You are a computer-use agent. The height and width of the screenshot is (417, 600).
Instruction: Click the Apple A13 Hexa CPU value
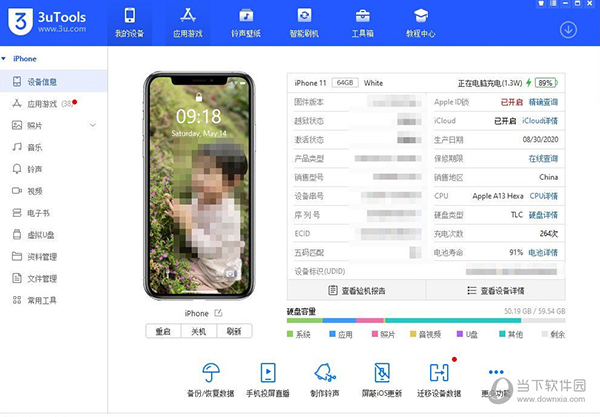pyautogui.click(x=498, y=196)
